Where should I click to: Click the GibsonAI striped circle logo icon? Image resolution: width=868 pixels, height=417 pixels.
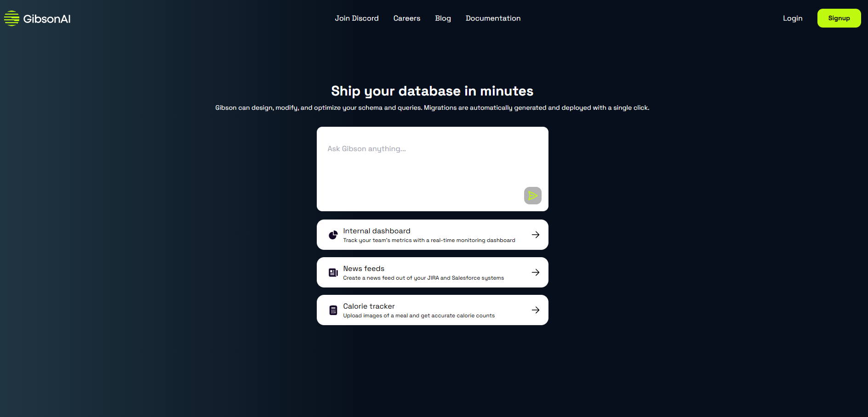(11, 18)
